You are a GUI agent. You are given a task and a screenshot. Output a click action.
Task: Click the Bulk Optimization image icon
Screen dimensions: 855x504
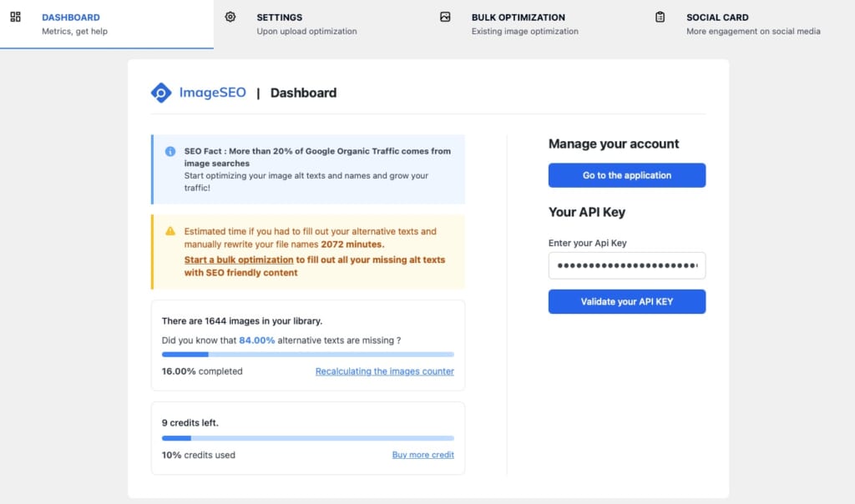point(445,17)
